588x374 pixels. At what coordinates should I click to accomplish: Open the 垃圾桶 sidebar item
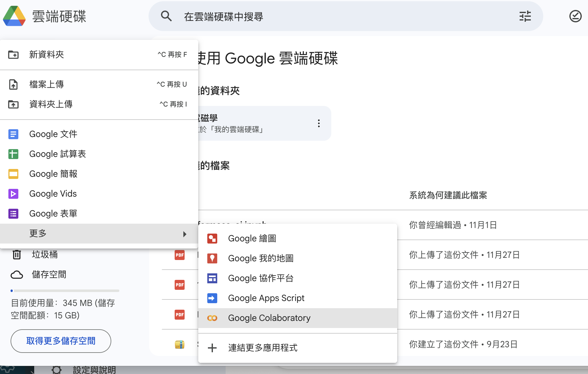[x=44, y=254]
